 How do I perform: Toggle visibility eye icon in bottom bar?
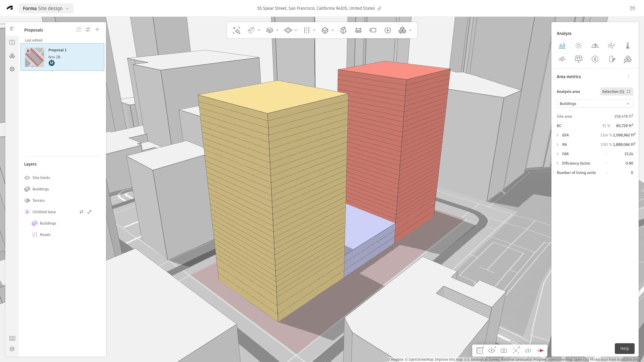[x=492, y=351]
